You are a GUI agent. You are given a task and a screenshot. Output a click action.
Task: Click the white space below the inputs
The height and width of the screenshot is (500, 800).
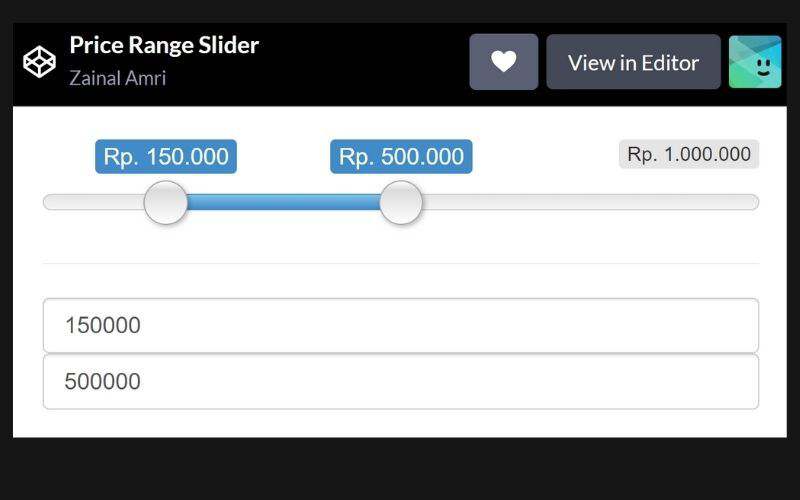point(400,423)
